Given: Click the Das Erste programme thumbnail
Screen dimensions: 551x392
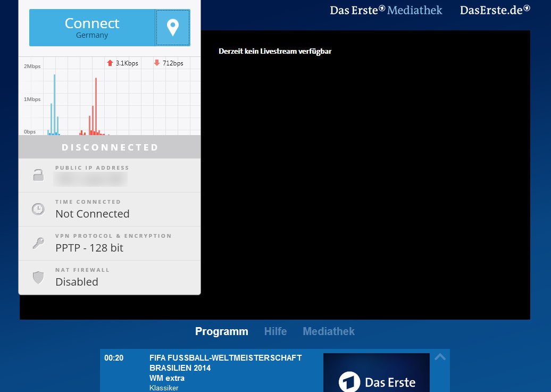Looking at the screenshot, I should (377, 373).
